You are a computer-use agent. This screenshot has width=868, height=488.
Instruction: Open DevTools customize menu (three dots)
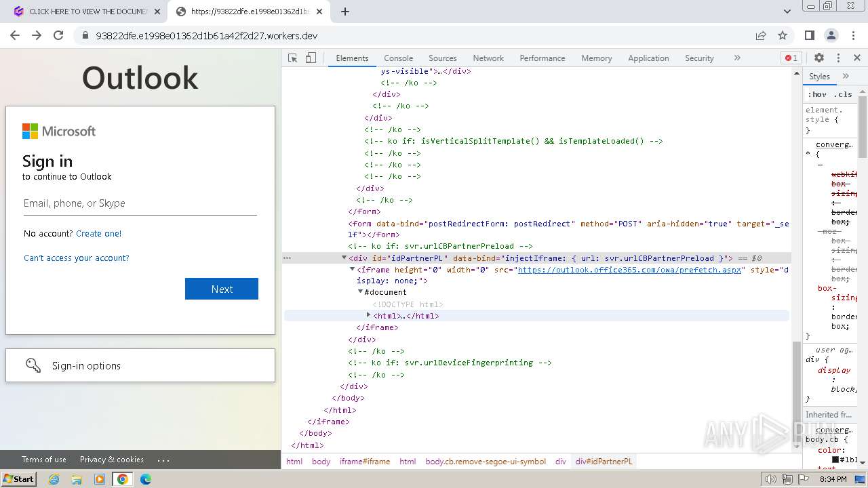point(838,58)
